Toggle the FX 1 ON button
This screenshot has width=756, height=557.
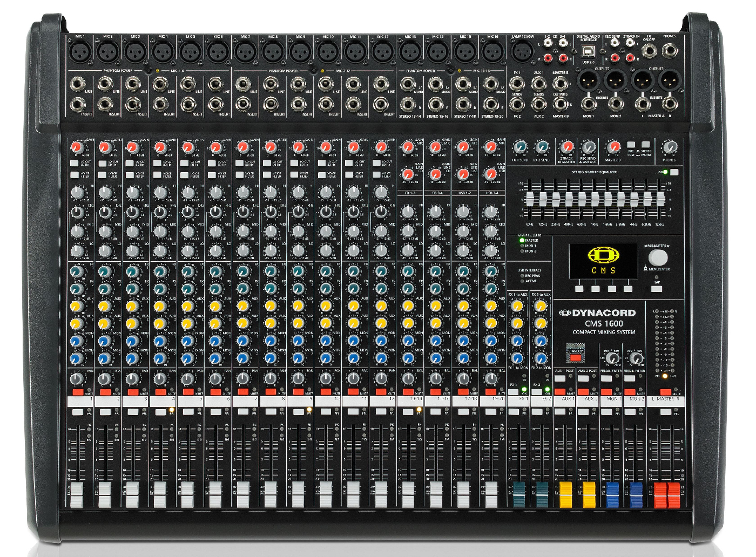[x=514, y=392]
